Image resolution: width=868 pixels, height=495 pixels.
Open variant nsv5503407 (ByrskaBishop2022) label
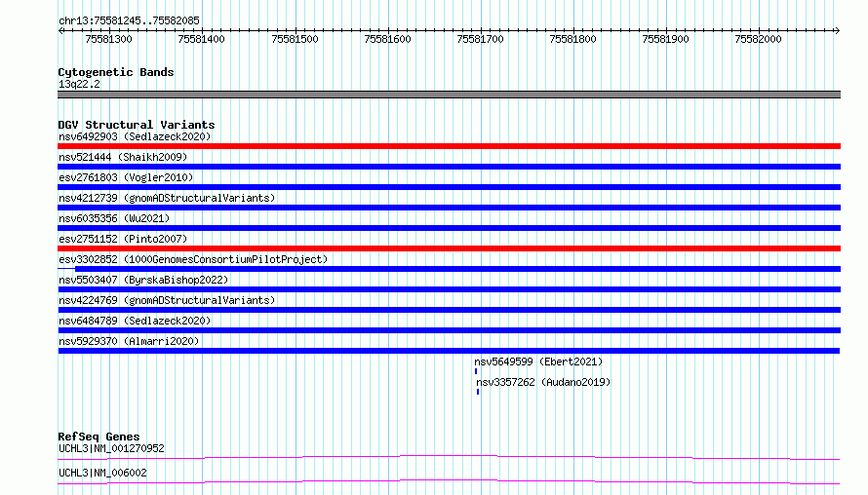coord(143,280)
